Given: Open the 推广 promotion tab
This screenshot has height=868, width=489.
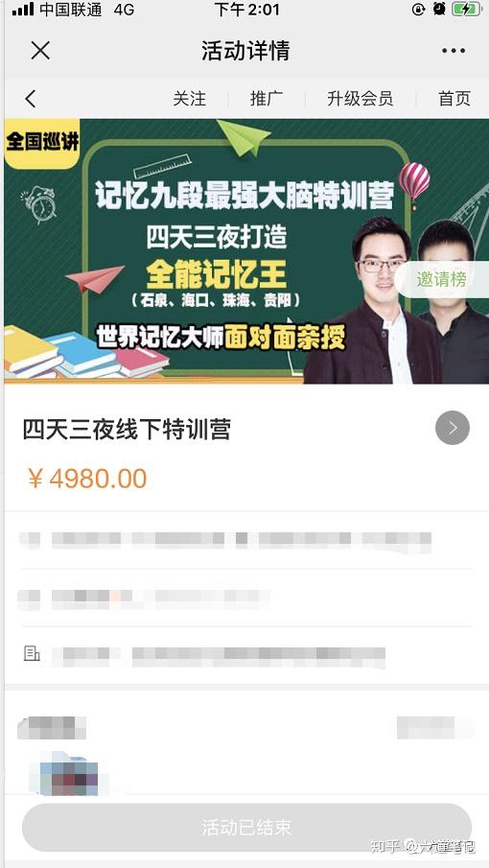Looking at the screenshot, I should (267, 99).
